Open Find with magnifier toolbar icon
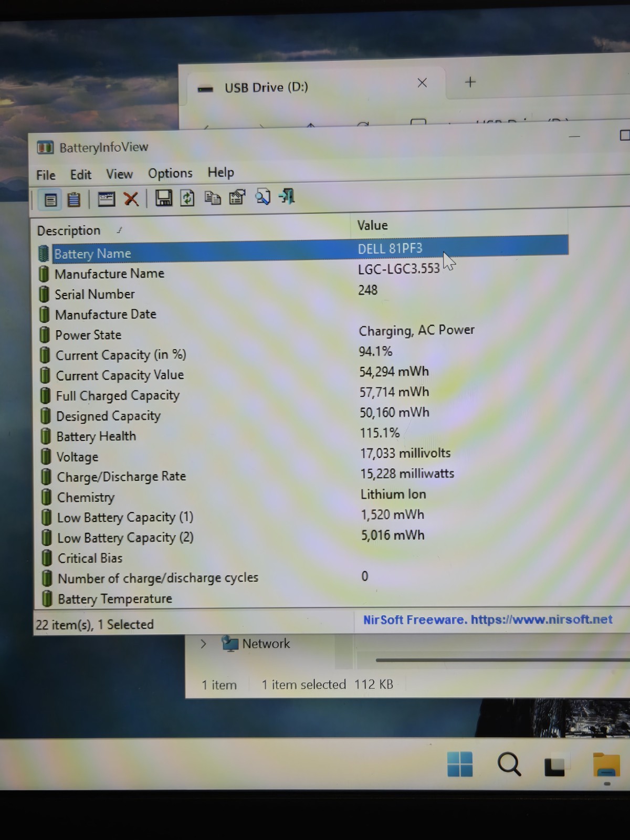The image size is (630, 840). (262, 196)
